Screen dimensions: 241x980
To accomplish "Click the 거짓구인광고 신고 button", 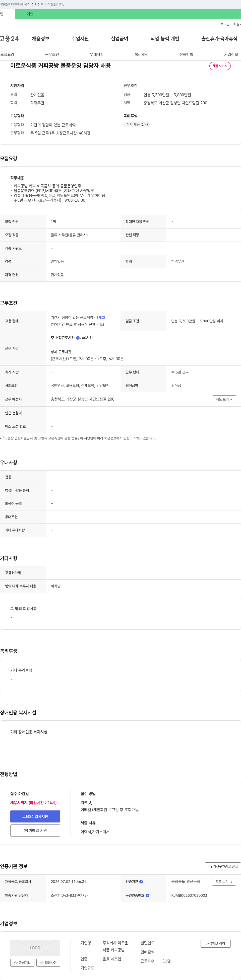I will pyautogui.click(x=223, y=866).
